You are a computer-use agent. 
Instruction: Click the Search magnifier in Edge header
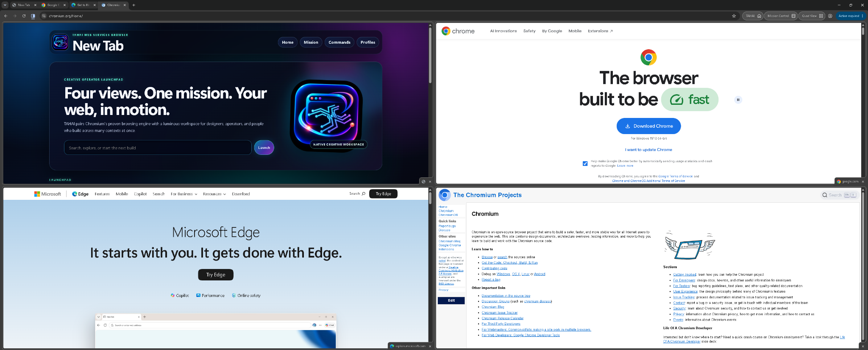357,194
